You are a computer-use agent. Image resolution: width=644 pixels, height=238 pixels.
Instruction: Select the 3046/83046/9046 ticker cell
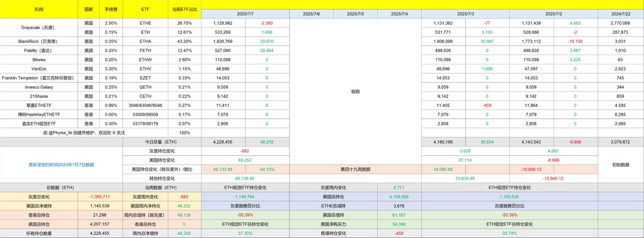145,105
